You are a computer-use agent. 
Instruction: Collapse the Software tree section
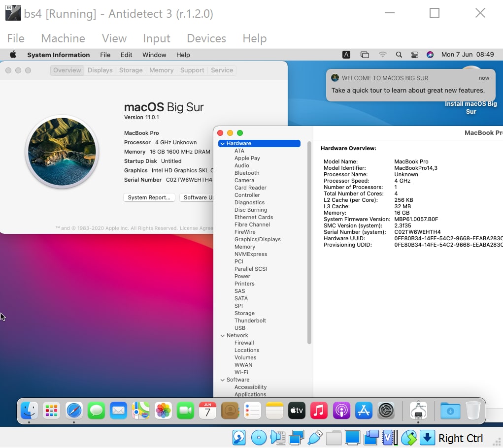223,380
